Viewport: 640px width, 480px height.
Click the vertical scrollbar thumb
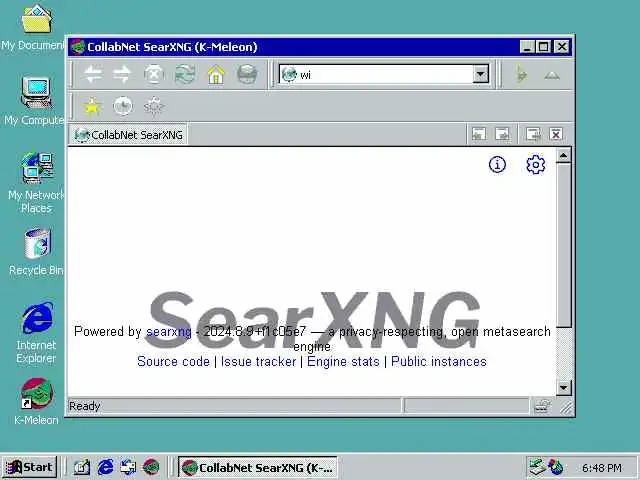coord(564,245)
